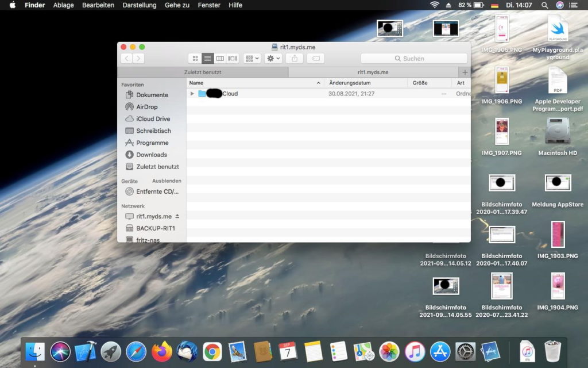The width and height of the screenshot is (588, 368).
Task: Switch Finder to gallery view
Action: 233,59
